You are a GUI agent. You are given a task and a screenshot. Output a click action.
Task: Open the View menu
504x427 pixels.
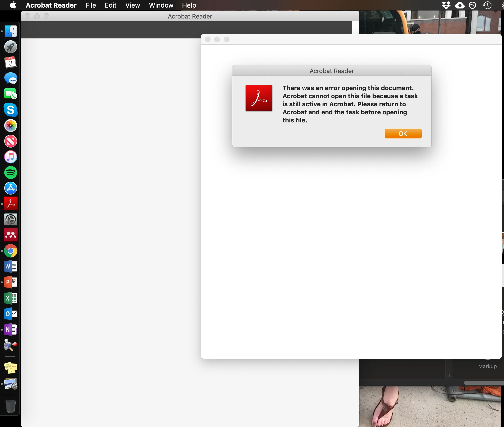point(133,5)
